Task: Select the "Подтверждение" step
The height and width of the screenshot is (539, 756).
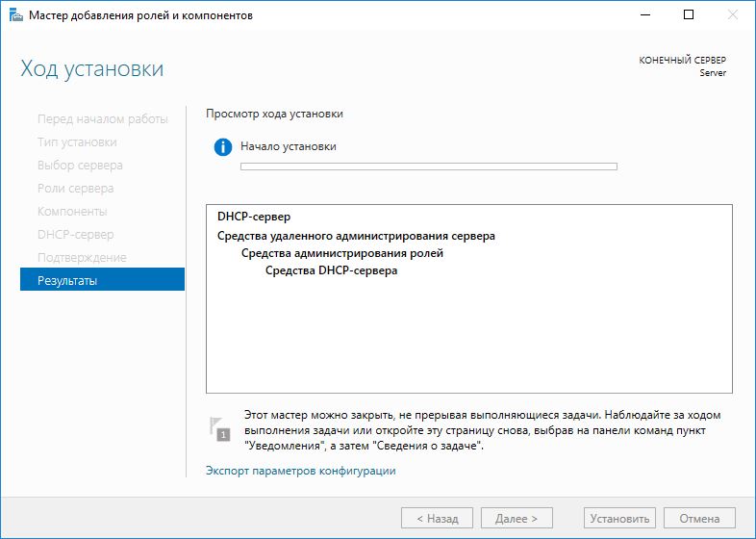Action: 82,257
